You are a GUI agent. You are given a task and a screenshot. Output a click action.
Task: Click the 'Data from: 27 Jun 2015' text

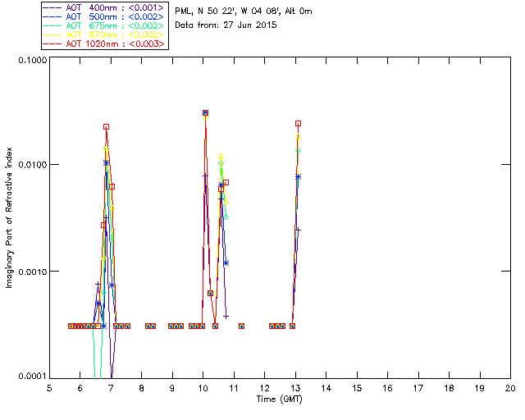pos(226,25)
